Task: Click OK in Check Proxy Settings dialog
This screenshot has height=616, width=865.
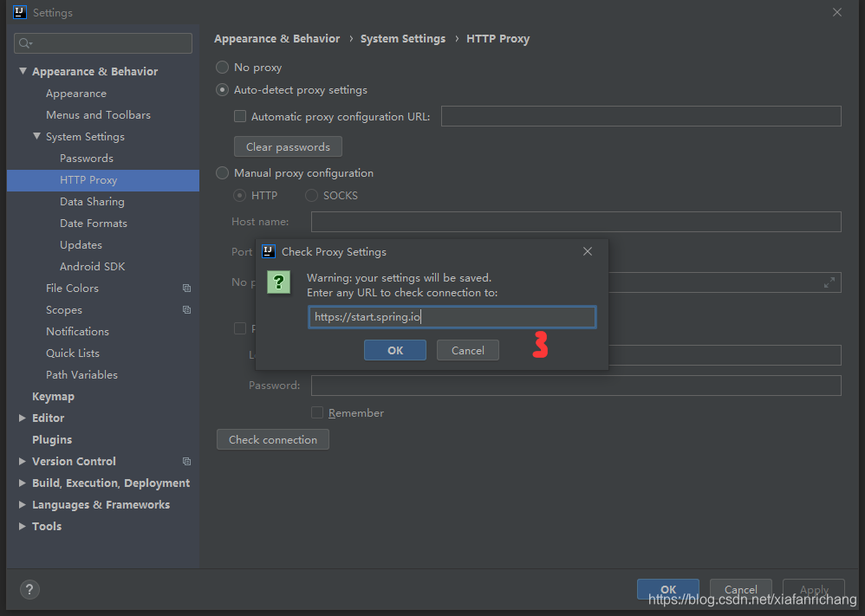Action: click(x=395, y=350)
